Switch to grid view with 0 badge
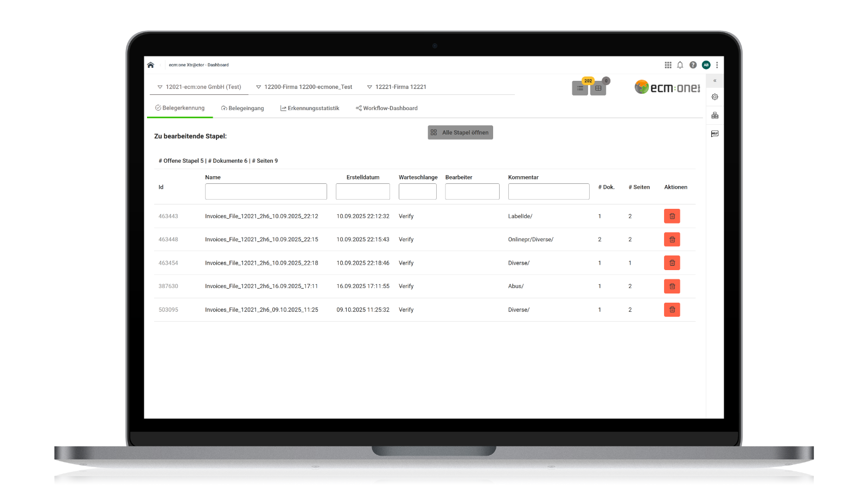 pyautogui.click(x=598, y=87)
